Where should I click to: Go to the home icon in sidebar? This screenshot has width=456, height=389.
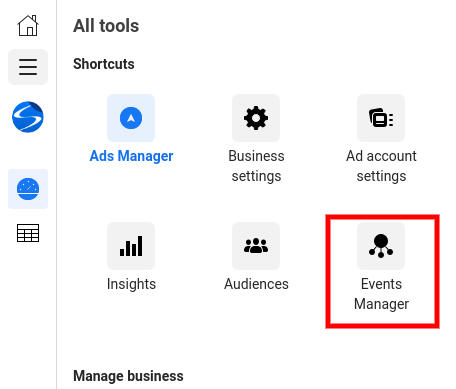28,25
